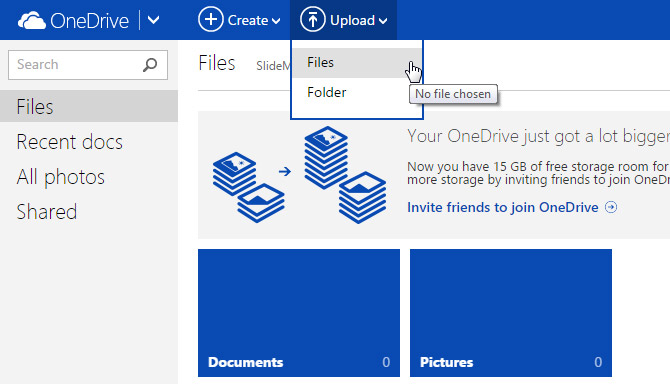Screen dimensions: 670x384
Task: Choose Files from the Upload menu
Action: pos(357,63)
